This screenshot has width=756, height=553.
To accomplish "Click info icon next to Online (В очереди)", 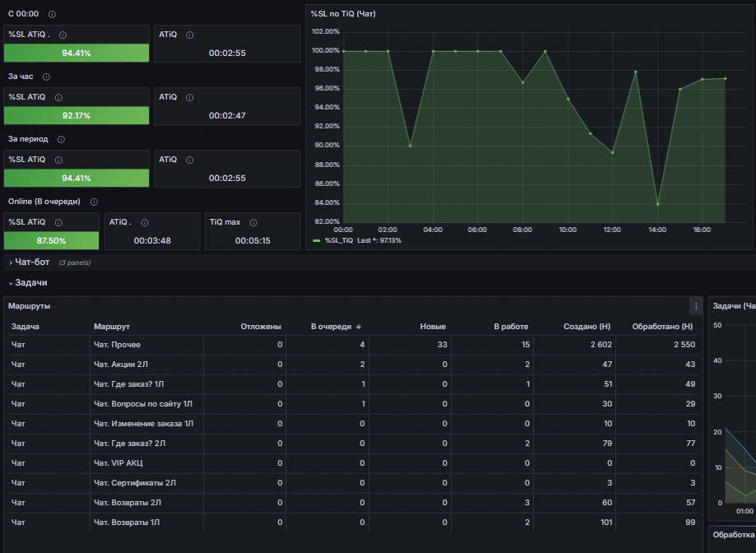I will 94,202.
